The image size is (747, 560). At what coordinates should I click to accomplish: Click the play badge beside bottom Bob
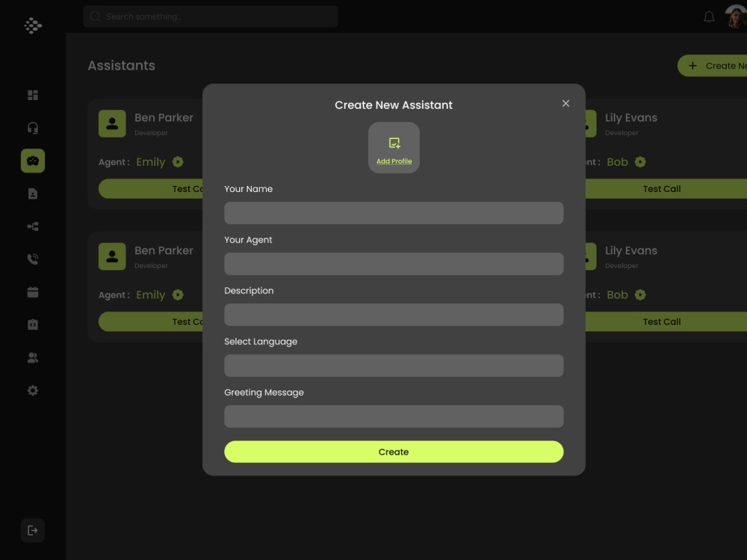click(x=640, y=295)
